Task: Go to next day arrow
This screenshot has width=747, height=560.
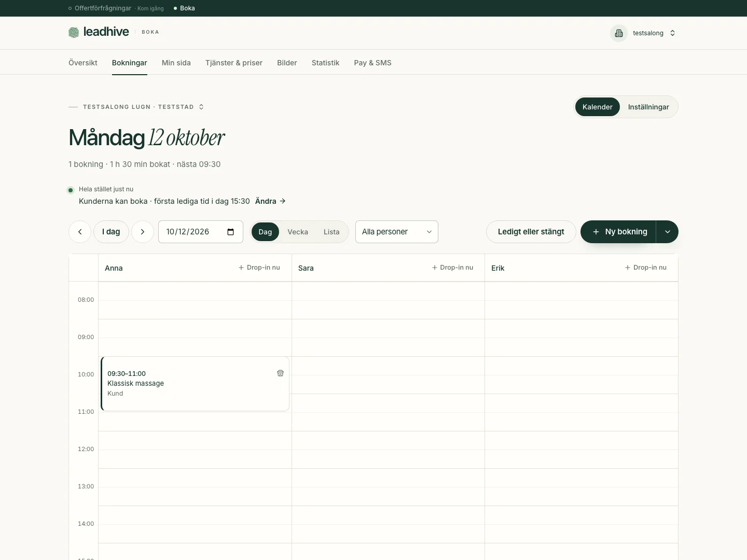Action: pyautogui.click(x=143, y=232)
